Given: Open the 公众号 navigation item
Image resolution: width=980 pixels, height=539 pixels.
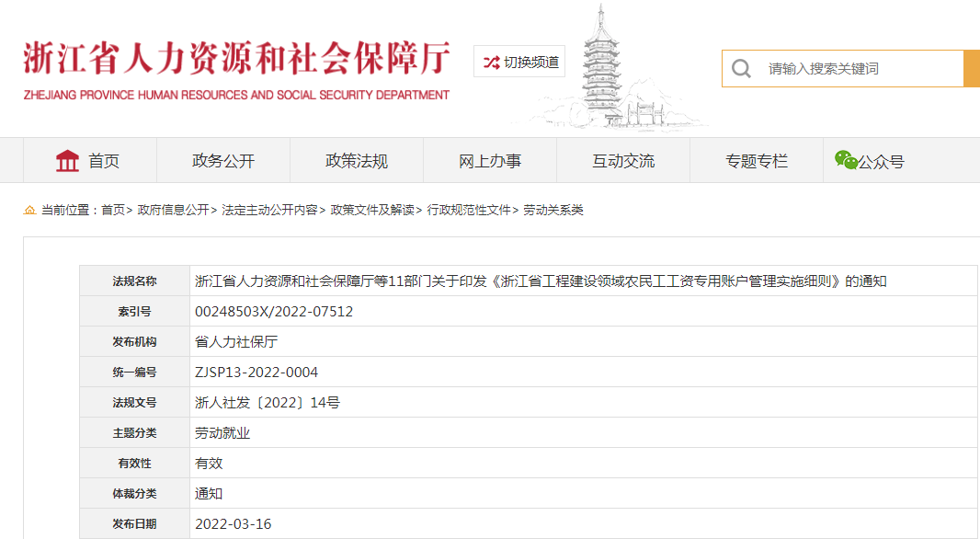Looking at the screenshot, I should point(870,161).
